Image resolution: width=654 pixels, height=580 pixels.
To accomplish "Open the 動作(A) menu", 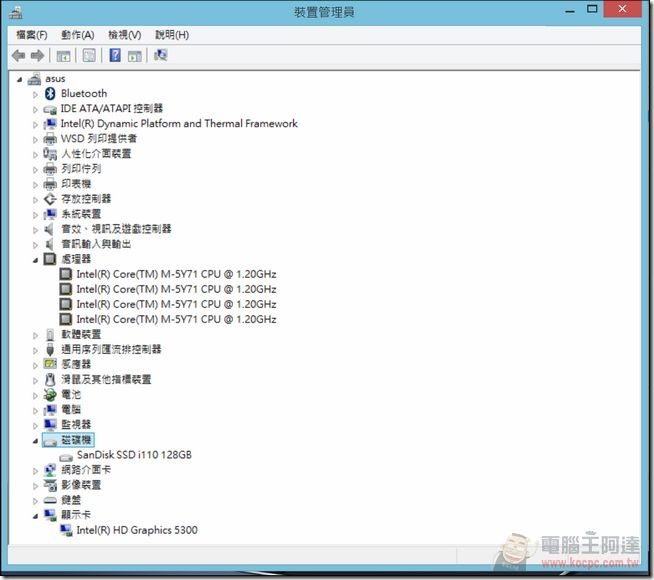I will pos(78,35).
